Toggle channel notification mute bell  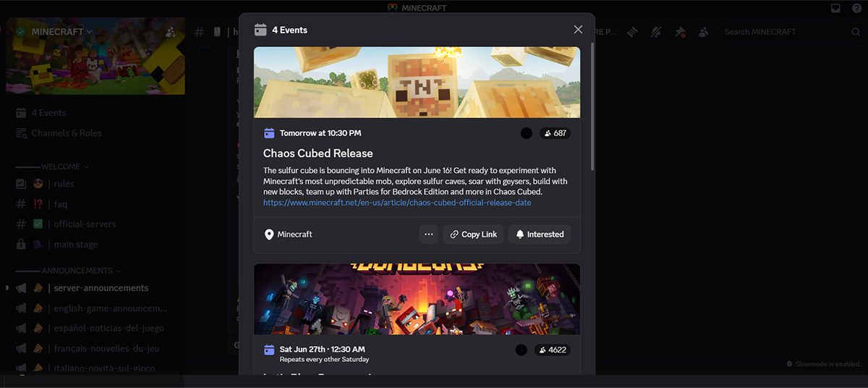[656, 32]
